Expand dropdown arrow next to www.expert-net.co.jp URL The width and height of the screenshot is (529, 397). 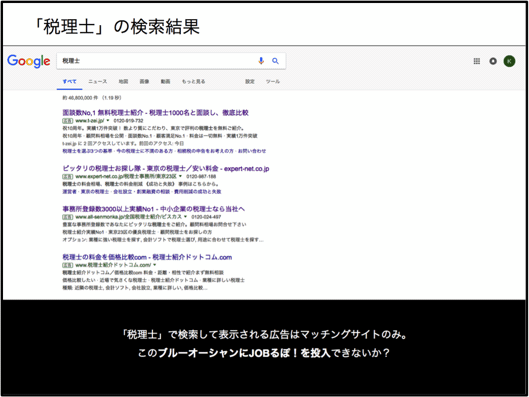(x=180, y=176)
